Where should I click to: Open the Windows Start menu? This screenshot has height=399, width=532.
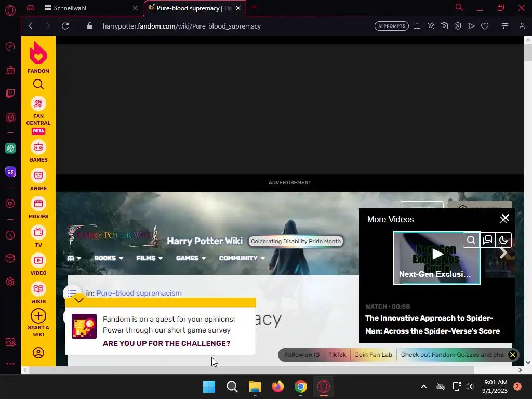[x=209, y=387]
